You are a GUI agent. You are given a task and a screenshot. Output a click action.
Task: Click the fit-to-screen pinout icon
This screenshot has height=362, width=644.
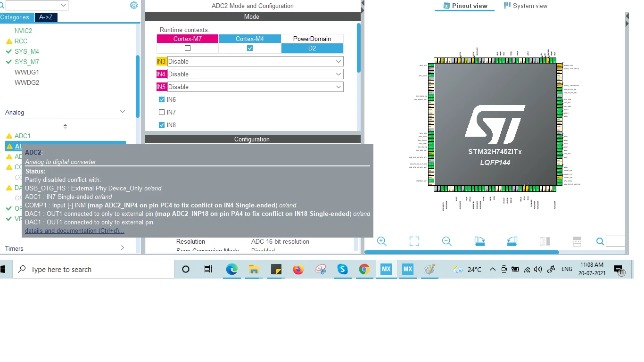coord(414,241)
